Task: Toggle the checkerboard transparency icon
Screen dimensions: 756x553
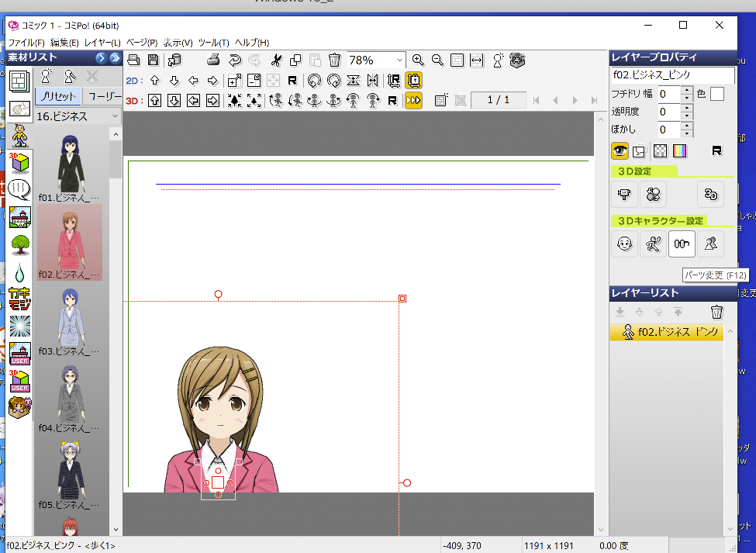Action: pos(660,151)
